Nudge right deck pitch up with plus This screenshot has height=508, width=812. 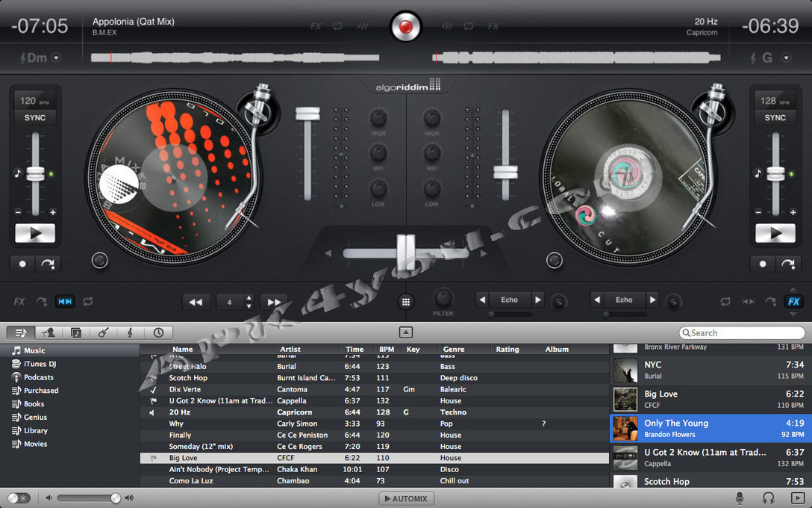tap(793, 212)
